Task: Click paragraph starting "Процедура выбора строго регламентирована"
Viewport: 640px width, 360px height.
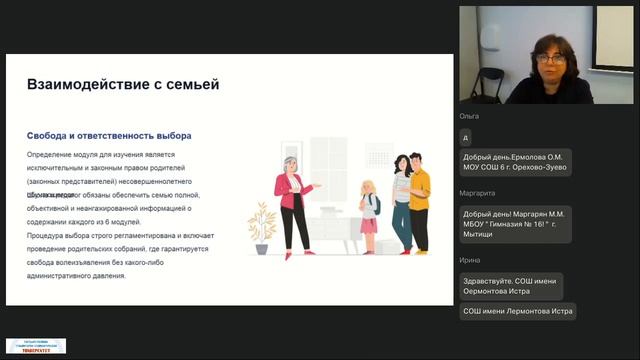Action: tap(120, 256)
